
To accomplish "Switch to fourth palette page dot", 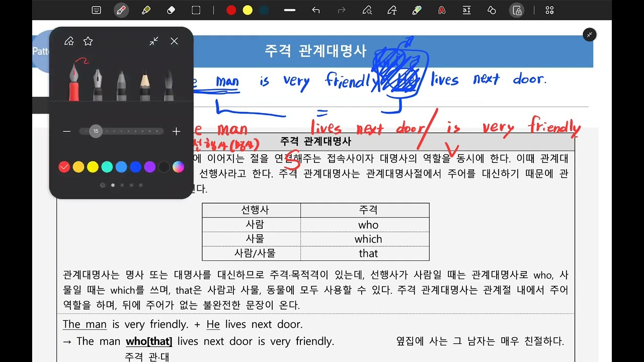I will [141, 185].
